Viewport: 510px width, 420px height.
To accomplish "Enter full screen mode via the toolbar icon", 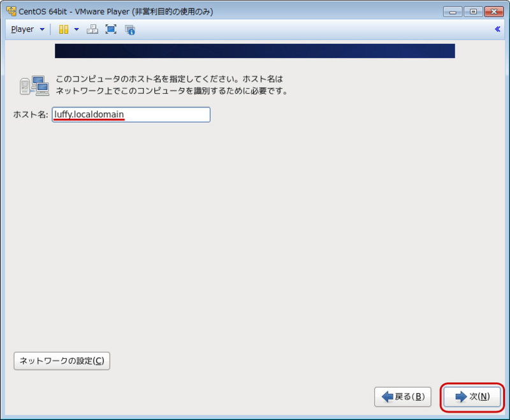I will coord(111,29).
